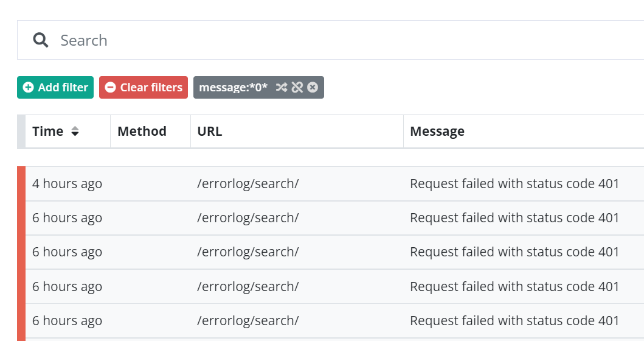
Task: Click status code 401 message in 4 hours ago row
Action: (514, 183)
